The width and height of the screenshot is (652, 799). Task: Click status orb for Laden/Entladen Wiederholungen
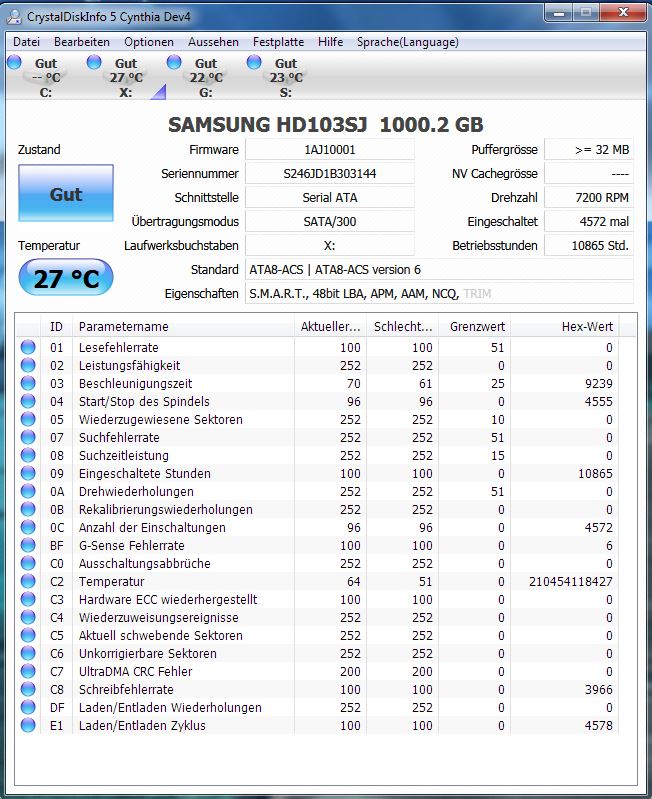(x=28, y=707)
